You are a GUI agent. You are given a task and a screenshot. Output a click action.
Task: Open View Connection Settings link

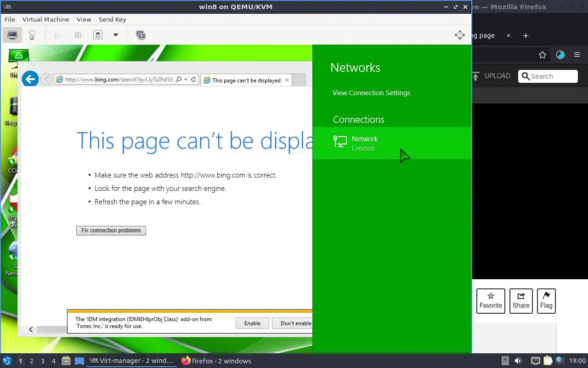371,93
